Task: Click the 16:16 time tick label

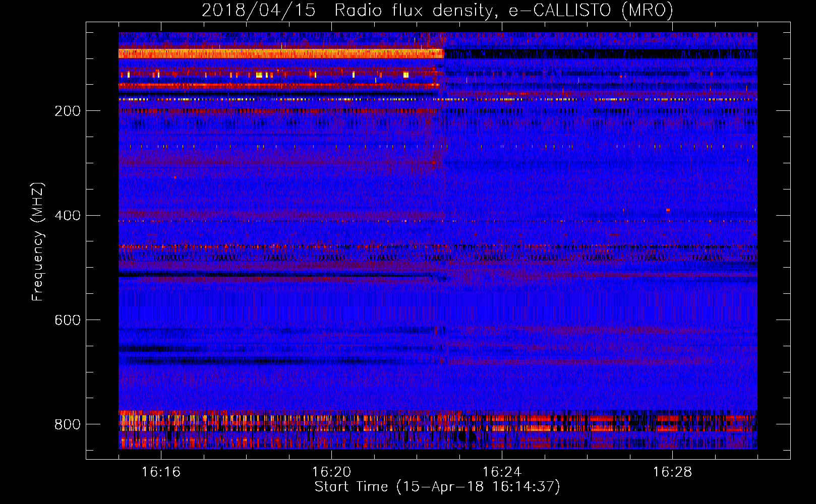Action: pyautogui.click(x=161, y=472)
